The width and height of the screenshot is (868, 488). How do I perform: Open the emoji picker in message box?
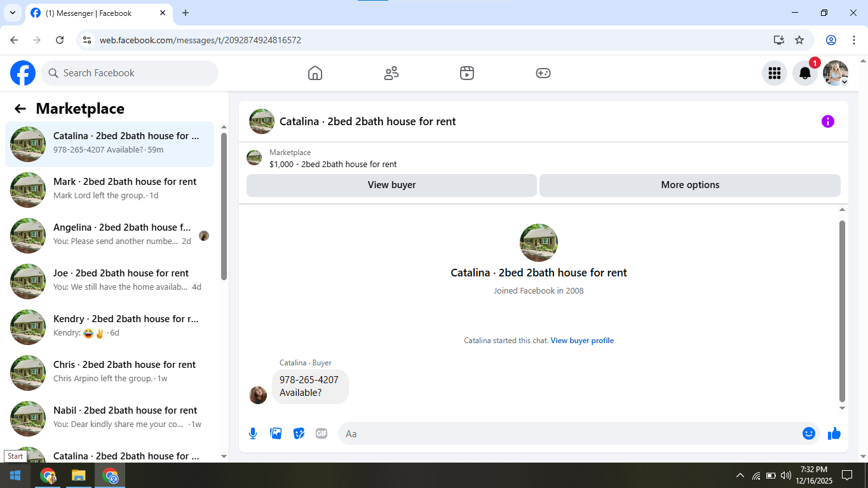tap(809, 433)
